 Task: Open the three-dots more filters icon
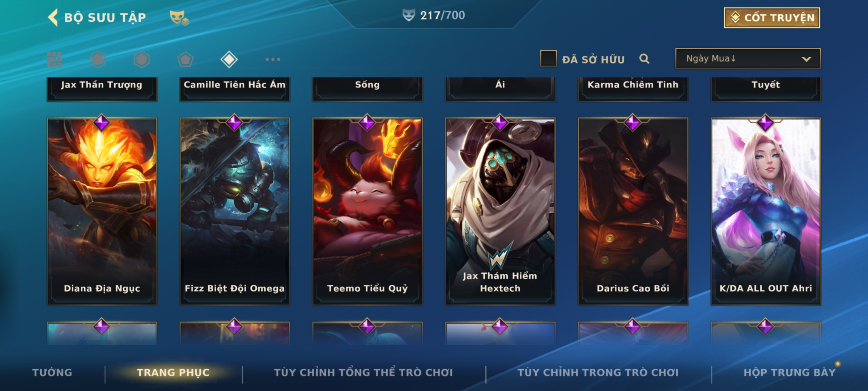click(x=273, y=59)
